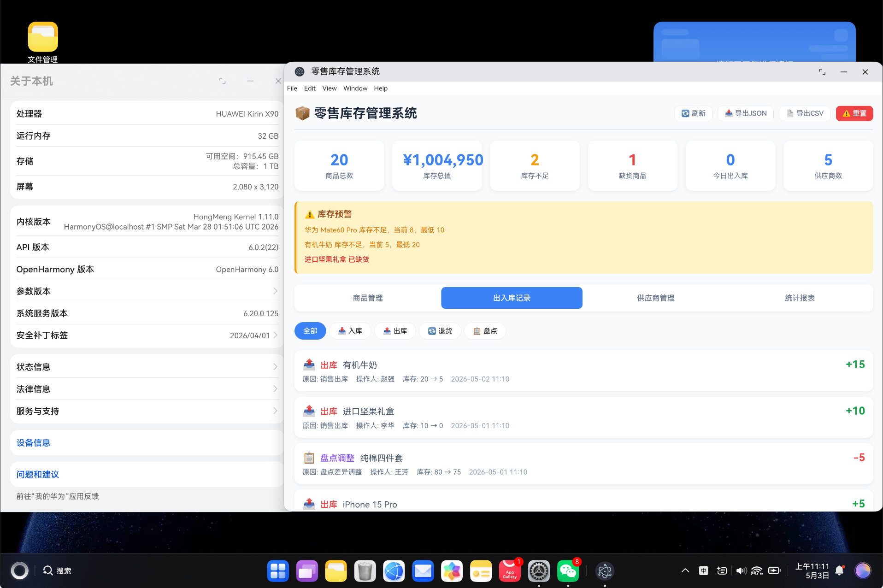Open 法律信息 in 关于本机 window
The width and height of the screenshot is (883, 588).
(x=147, y=389)
